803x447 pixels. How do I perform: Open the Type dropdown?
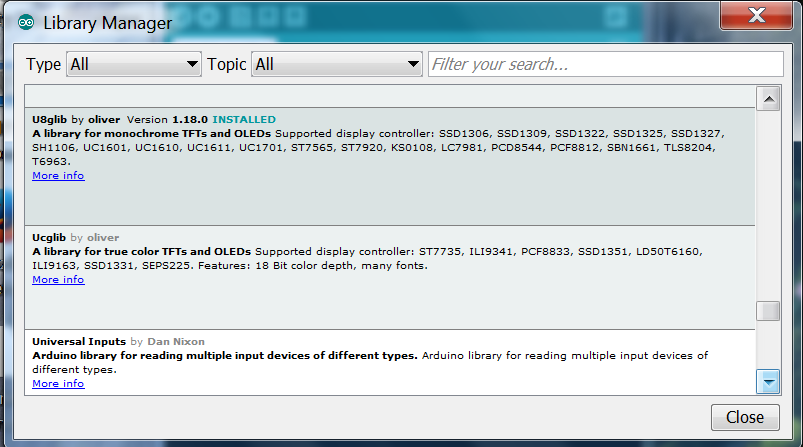pos(134,64)
